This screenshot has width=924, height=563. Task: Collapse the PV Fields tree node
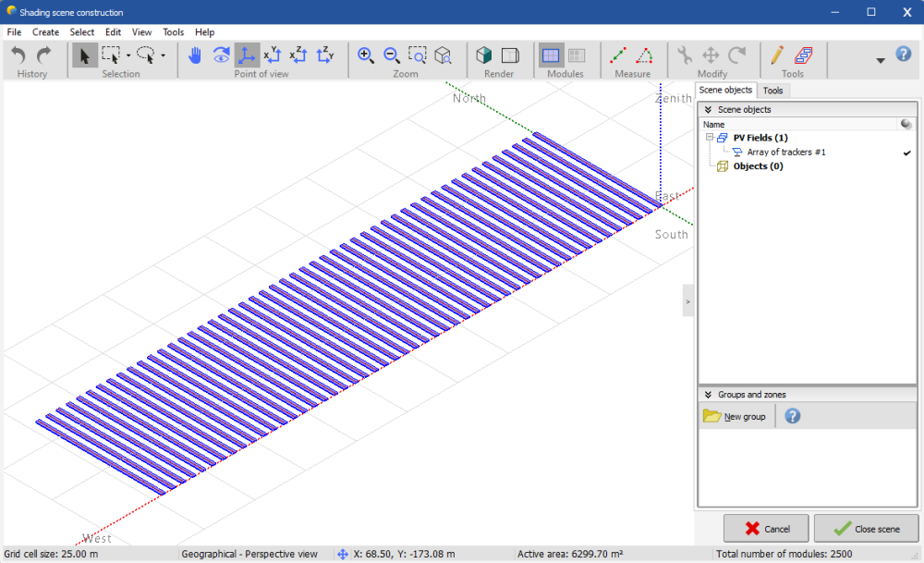tap(709, 138)
